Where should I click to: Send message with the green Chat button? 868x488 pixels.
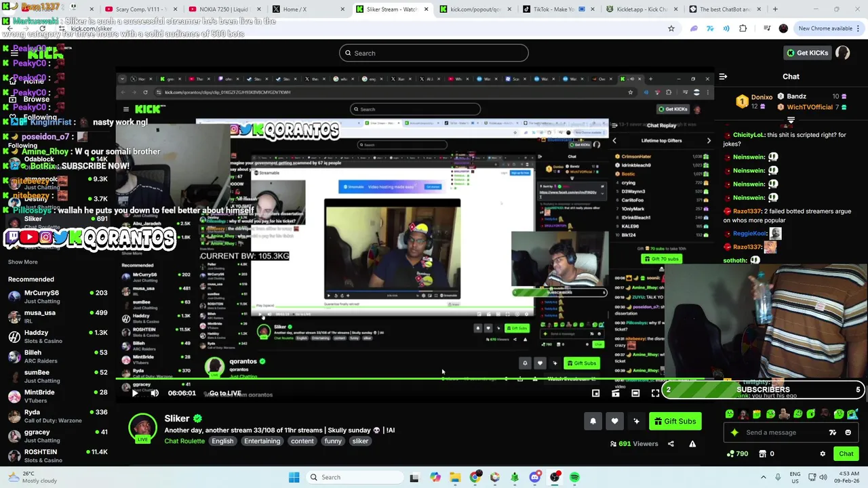click(846, 454)
